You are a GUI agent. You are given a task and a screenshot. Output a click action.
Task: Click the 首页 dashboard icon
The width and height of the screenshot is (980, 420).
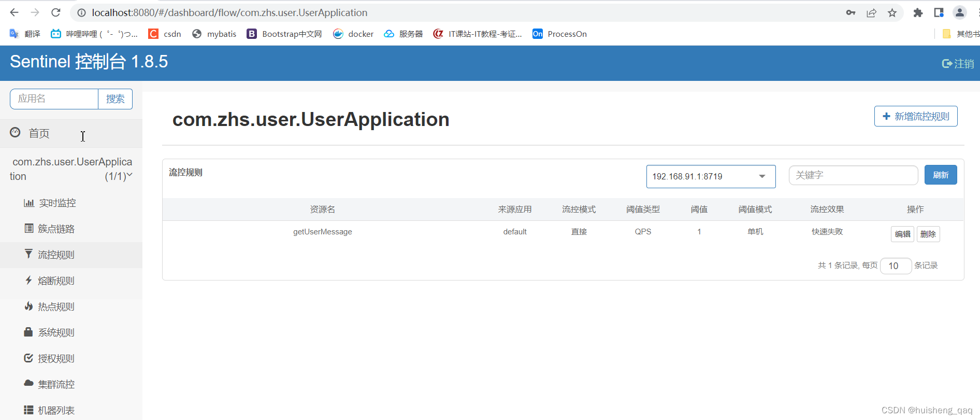(x=15, y=133)
